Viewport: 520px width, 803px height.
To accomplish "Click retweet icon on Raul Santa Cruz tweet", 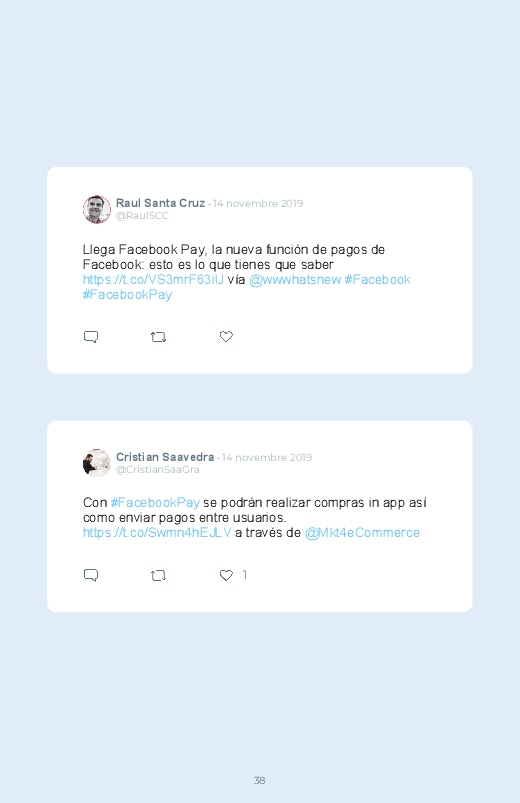I will (158, 337).
